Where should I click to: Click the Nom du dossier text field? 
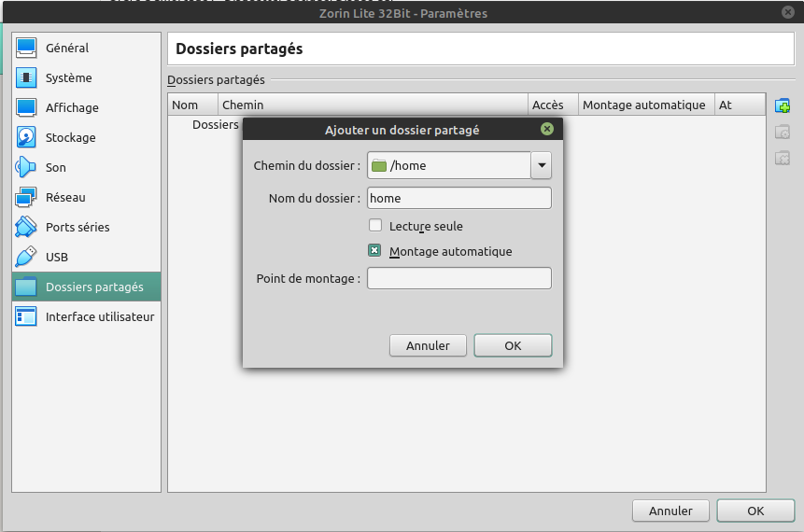click(458, 198)
